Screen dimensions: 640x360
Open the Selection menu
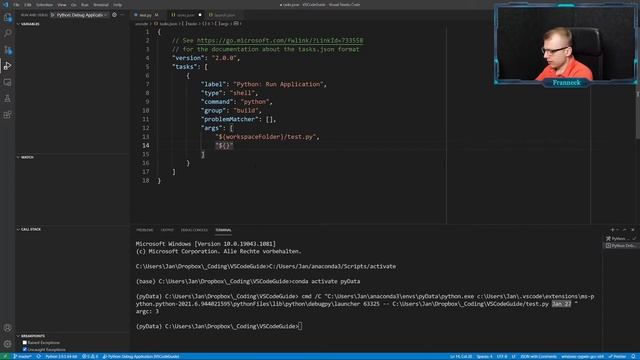coord(44,5)
